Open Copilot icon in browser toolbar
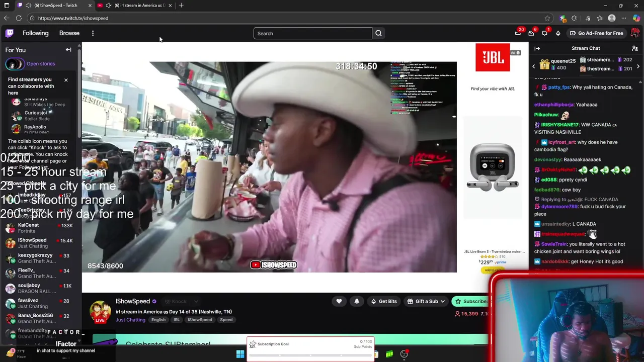 click(x=636, y=18)
